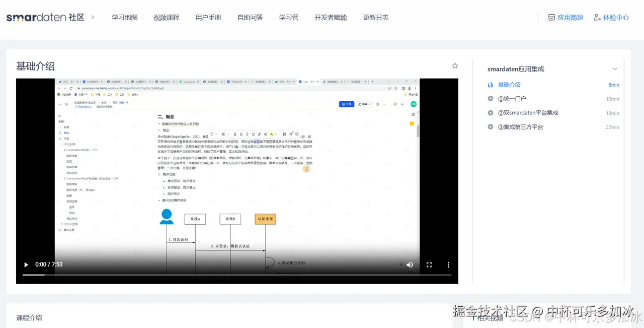644x328 pixels.
Task: Collapse the smardaten应用集成 chapter list
Action: coord(615,69)
